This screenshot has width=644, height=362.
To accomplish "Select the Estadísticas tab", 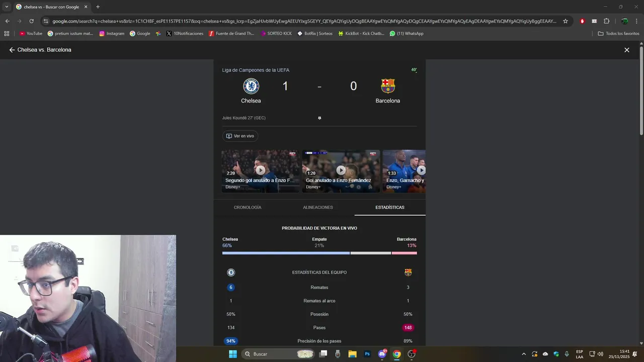I will click(390, 207).
